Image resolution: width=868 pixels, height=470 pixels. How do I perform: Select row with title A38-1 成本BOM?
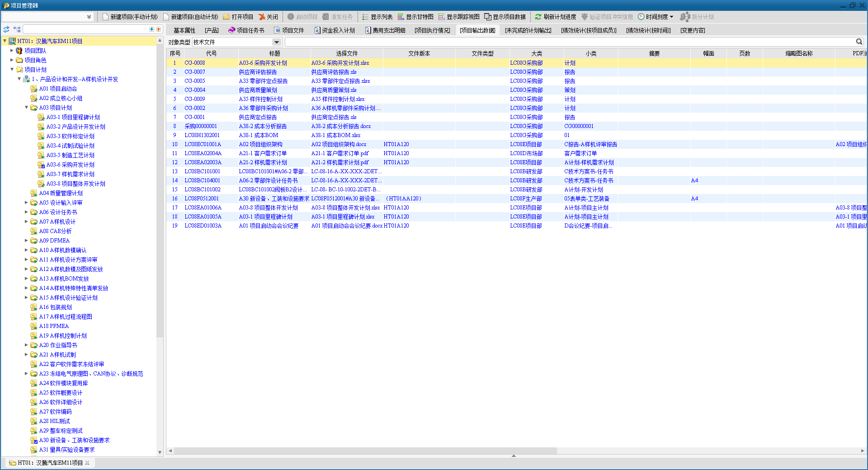click(259, 135)
